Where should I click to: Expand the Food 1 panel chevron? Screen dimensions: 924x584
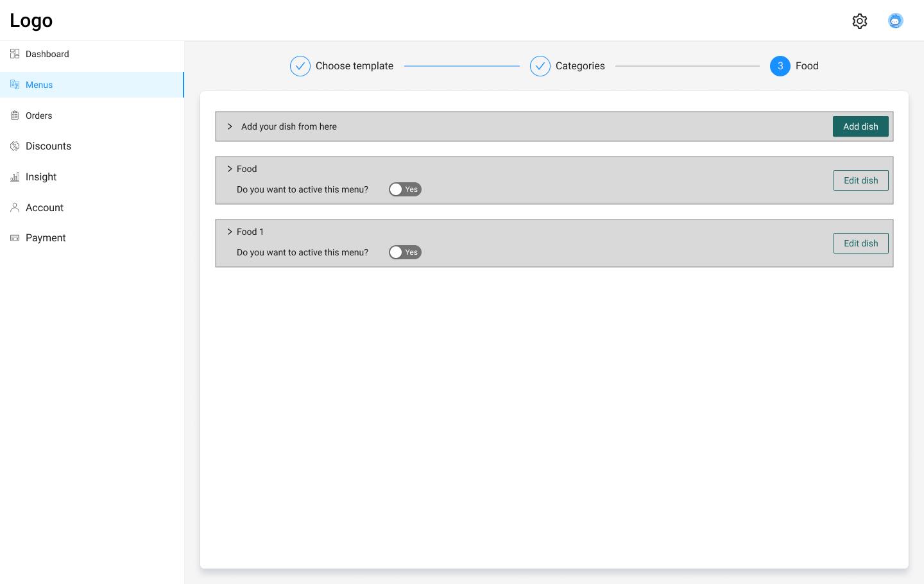tap(230, 232)
